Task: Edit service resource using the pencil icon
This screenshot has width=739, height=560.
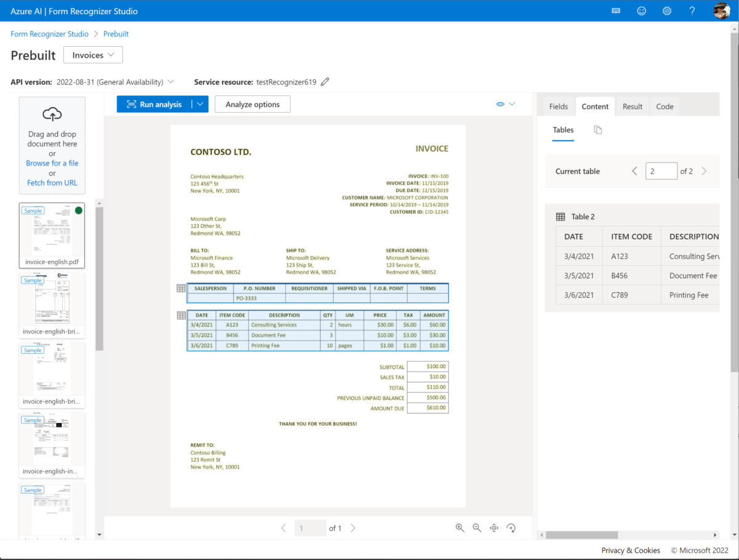Action: coord(326,81)
